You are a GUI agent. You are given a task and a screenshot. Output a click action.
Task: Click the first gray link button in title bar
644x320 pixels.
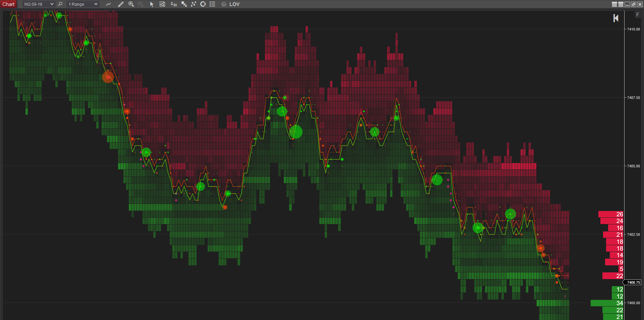[x=614, y=4]
